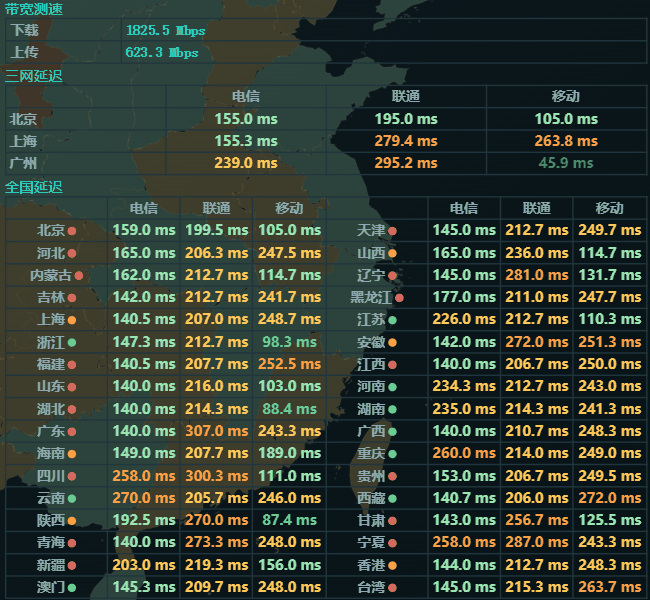
Task: Click the red status dot beside 北京
Action: click(72, 231)
